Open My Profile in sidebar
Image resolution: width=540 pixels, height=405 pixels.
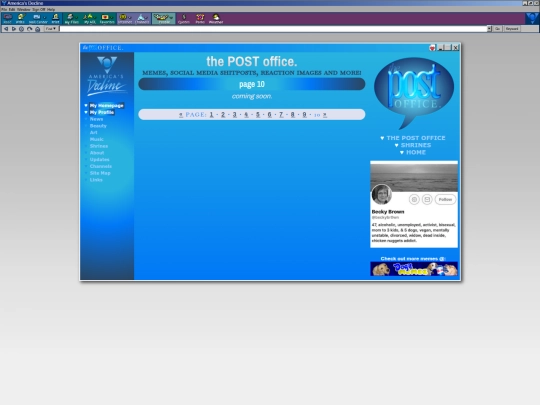pos(102,112)
